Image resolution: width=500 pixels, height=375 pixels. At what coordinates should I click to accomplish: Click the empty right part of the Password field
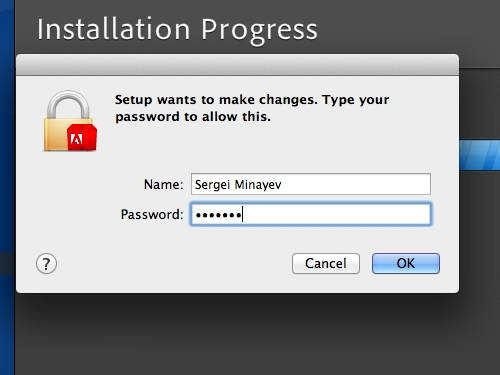(x=337, y=214)
